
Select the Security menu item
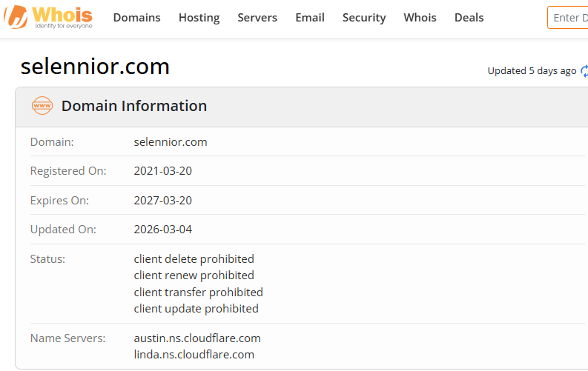364,18
